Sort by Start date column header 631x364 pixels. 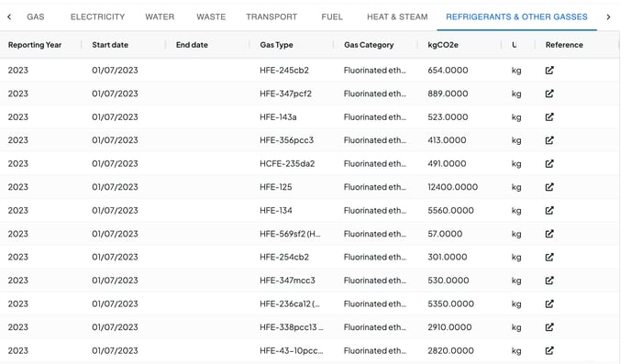110,45
